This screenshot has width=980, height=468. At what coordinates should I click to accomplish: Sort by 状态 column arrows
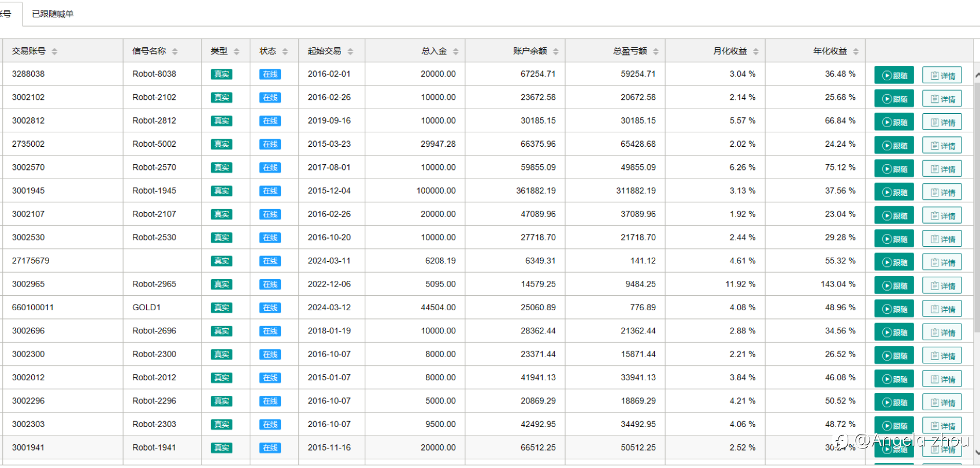(x=285, y=51)
